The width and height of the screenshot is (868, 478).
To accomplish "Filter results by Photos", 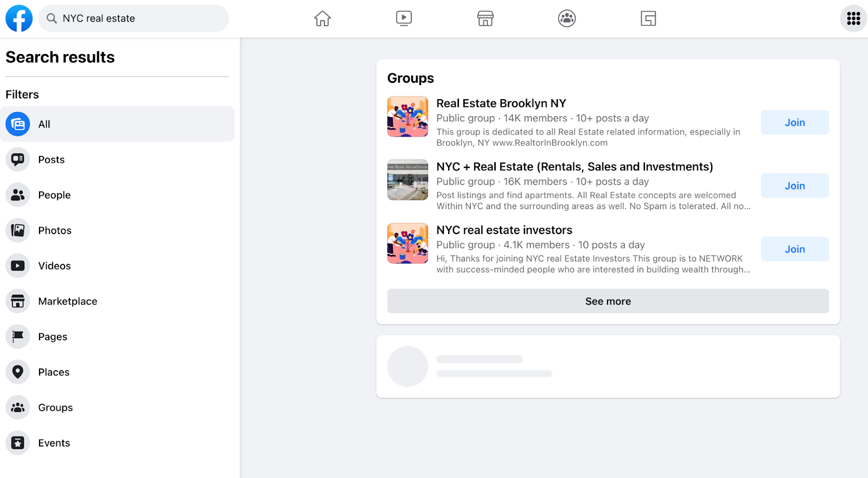I will pos(54,230).
